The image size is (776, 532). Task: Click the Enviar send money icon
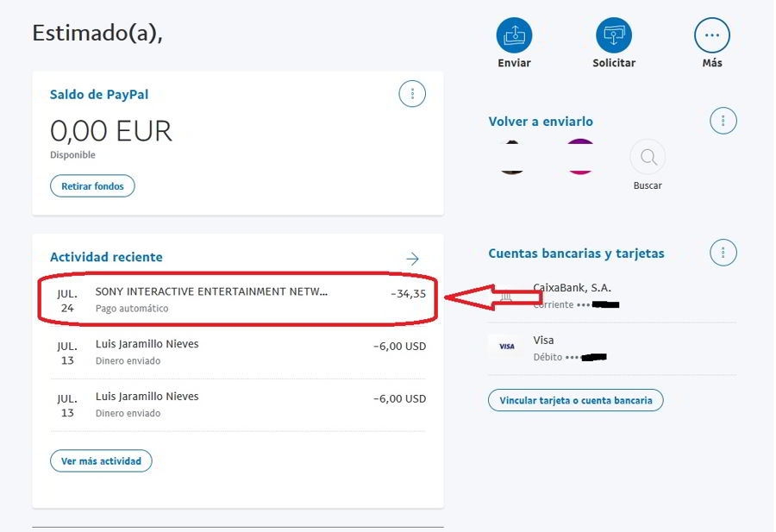tap(514, 35)
